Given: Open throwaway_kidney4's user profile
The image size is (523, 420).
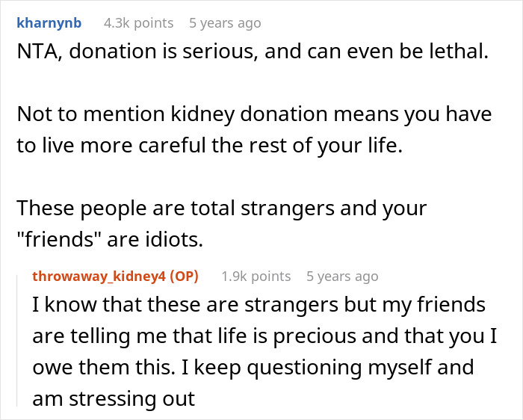Looking at the screenshot, I should pos(99,277).
